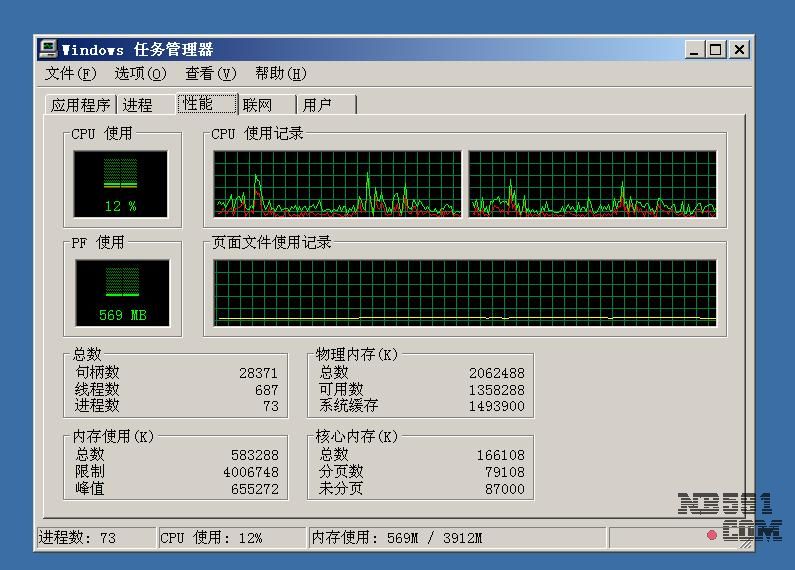Viewport: 795px width, 570px height.
Task: Open the 文件(F) menu
Action: click(71, 74)
